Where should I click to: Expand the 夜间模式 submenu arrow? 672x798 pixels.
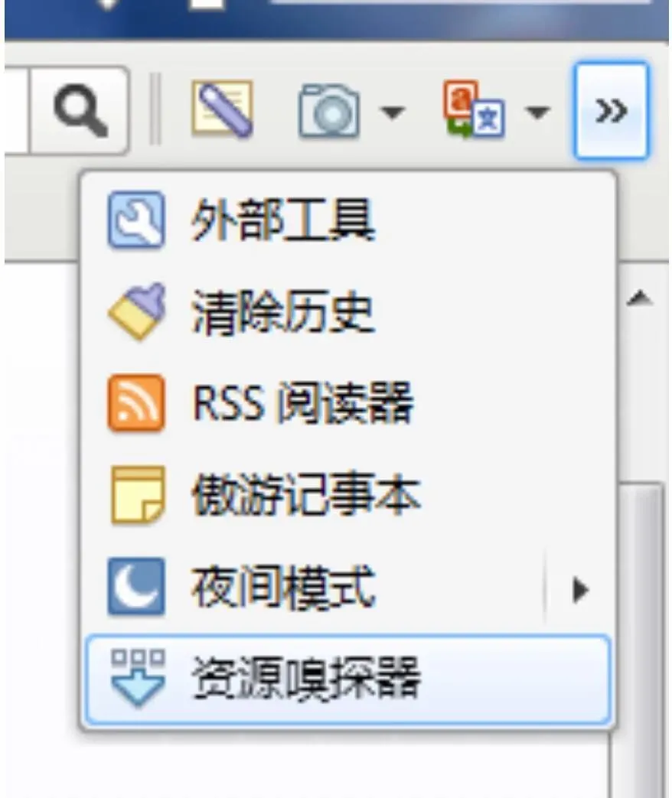click(580, 589)
